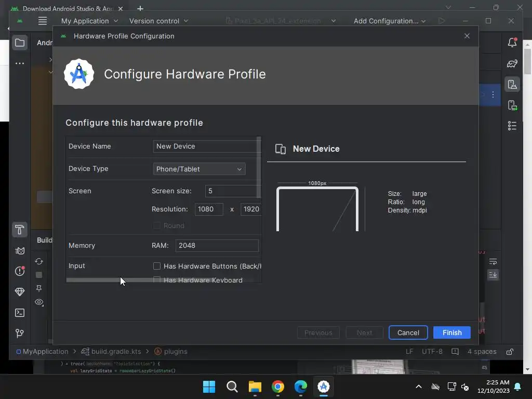Open the device selector dropdown arrow

click(334, 21)
